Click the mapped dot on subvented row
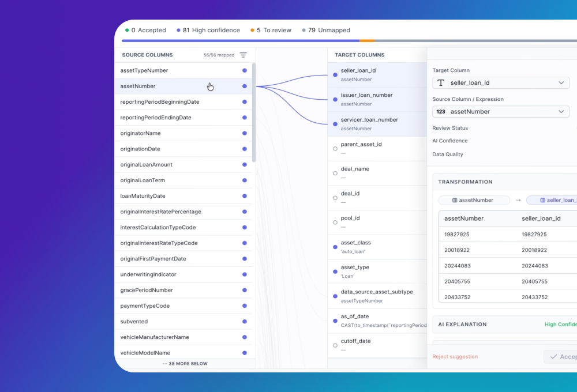The width and height of the screenshot is (577, 392). (x=244, y=322)
